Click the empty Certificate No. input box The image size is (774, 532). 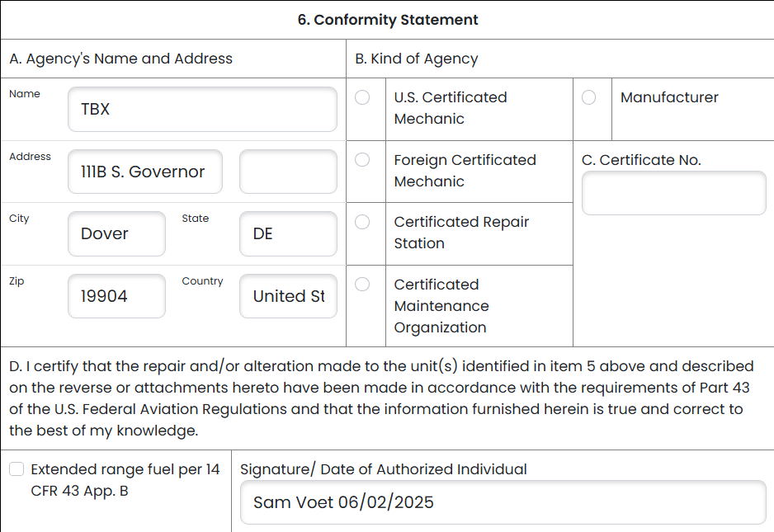click(x=673, y=193)
